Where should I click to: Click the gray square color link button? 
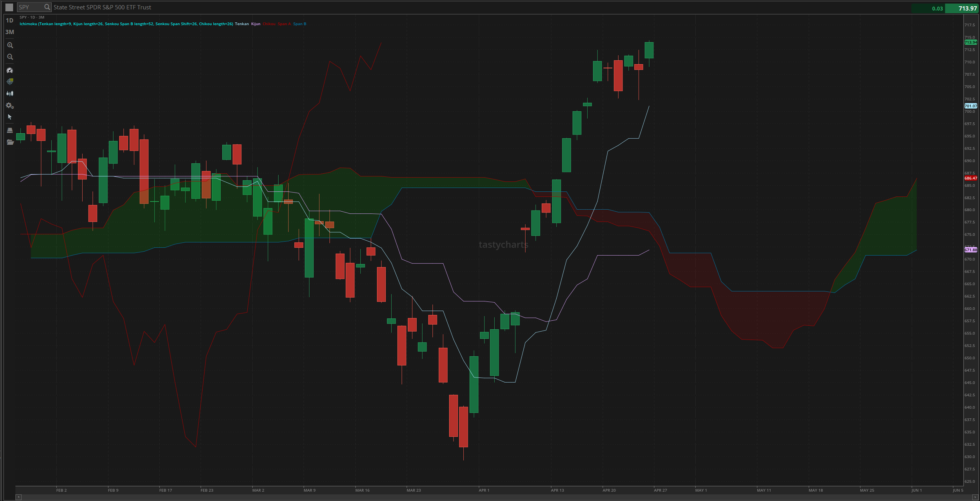point(9,7)
